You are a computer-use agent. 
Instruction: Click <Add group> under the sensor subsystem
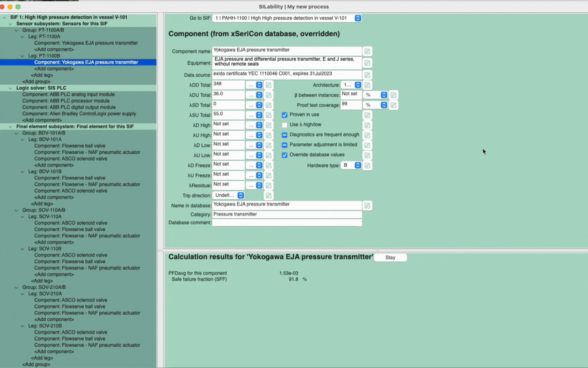coord(36,82)
